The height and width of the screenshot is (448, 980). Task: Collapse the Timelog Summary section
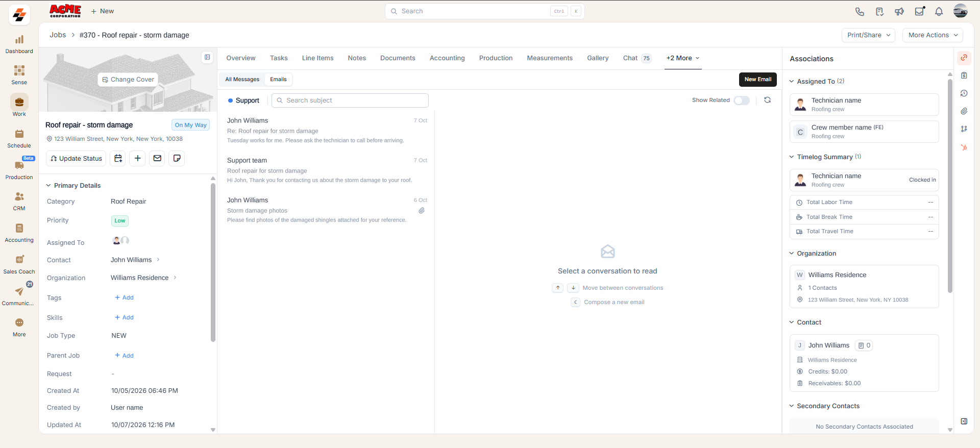[792, 157]
